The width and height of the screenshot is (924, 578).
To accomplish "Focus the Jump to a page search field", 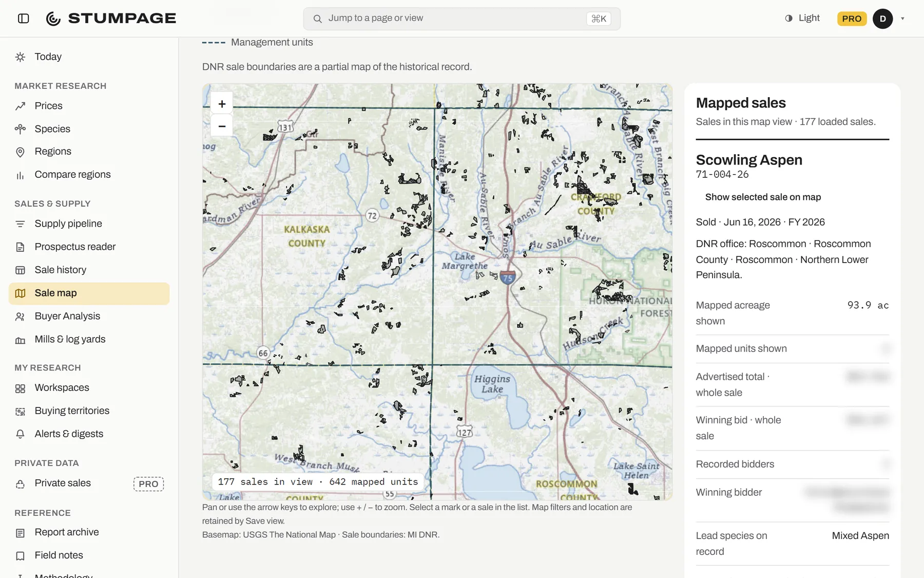I will pyautogui.click(x=461, y=18).
